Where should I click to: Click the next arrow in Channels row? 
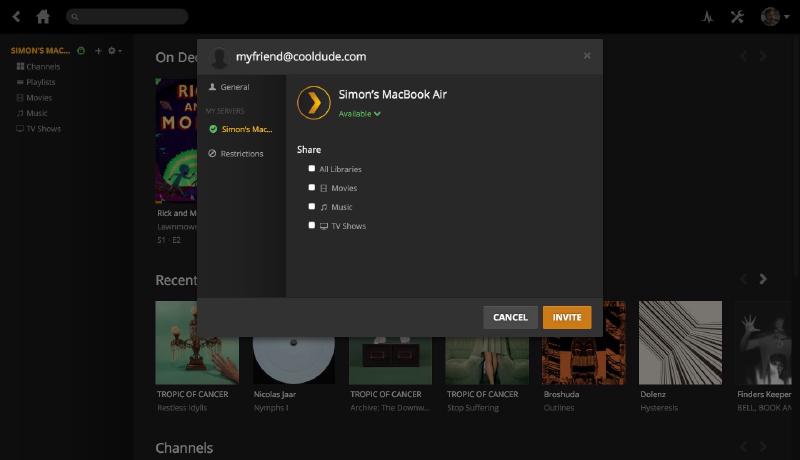pos(763,447)
